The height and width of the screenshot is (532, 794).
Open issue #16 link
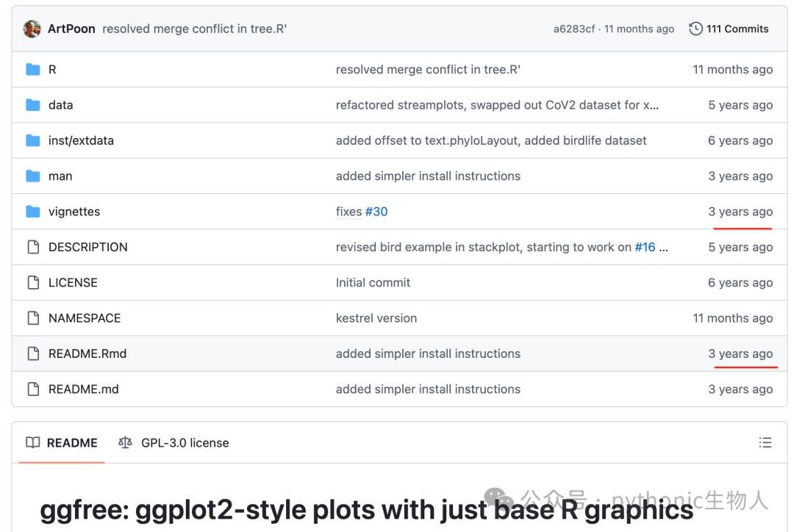645,247
